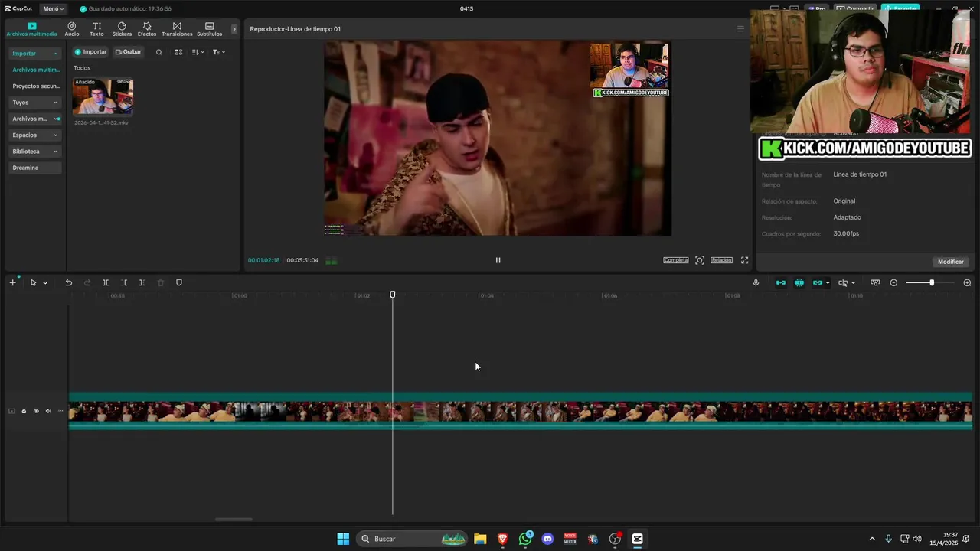Click the preview zoom focus icon
Image resolution: width=980 pixels, height=551 pixels.
click(700, 260)
